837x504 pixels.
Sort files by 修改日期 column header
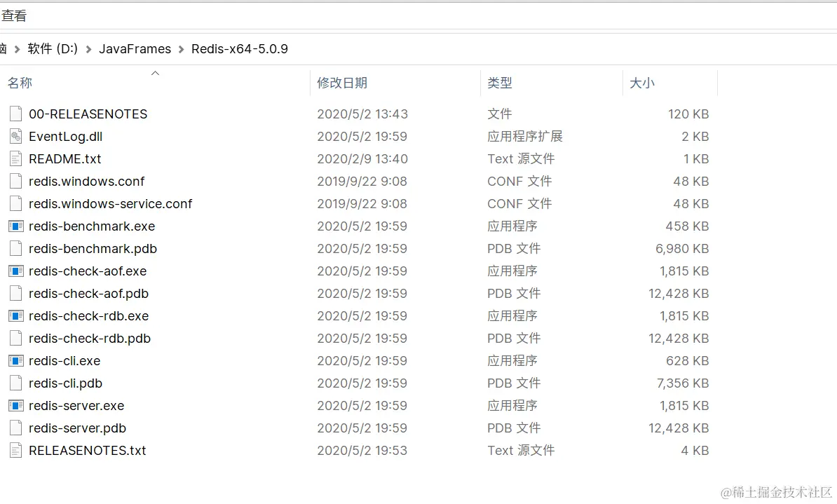click(x=342, y=83)
